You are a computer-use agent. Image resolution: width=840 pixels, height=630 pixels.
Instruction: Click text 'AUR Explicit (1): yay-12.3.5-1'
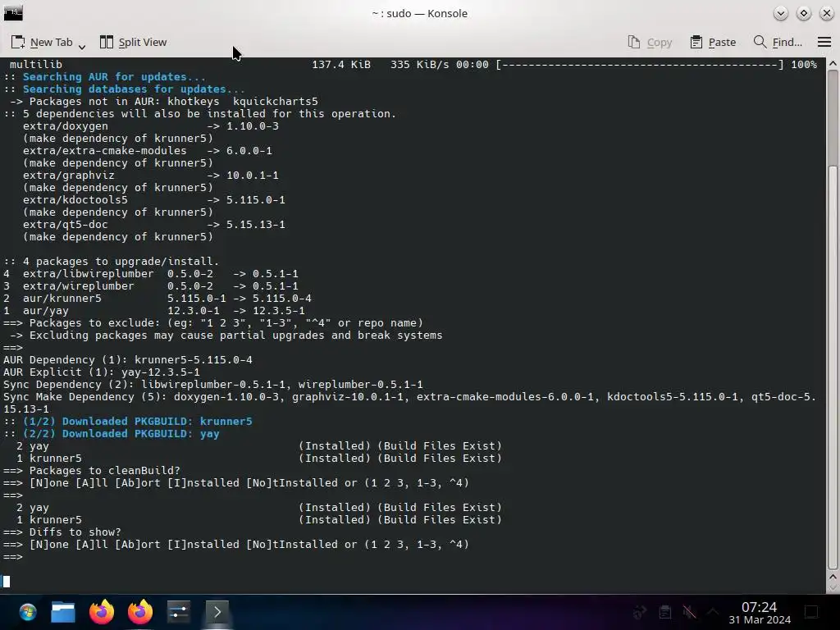(101, 372)
